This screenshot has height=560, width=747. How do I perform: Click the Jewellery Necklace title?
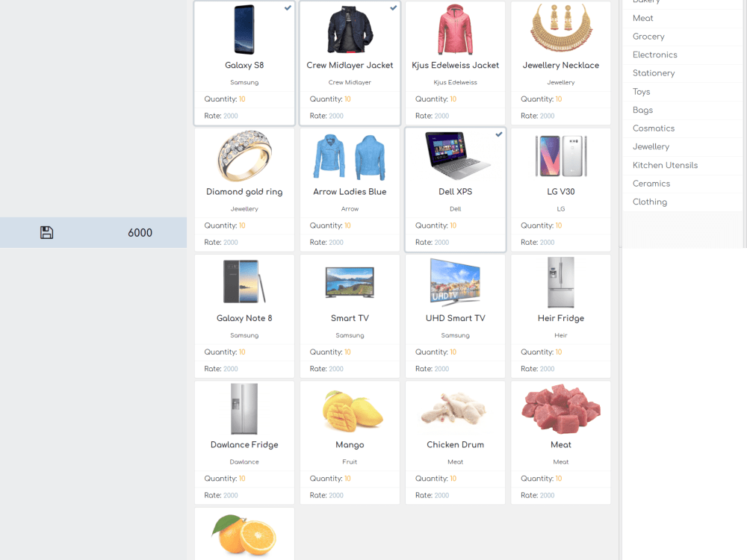pos(561,65)
